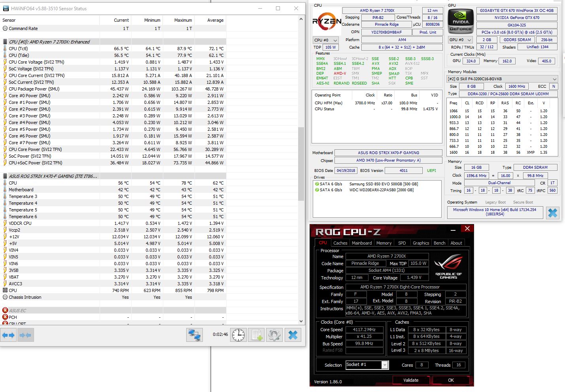Switch to the Caches tab

pos(340,243)
